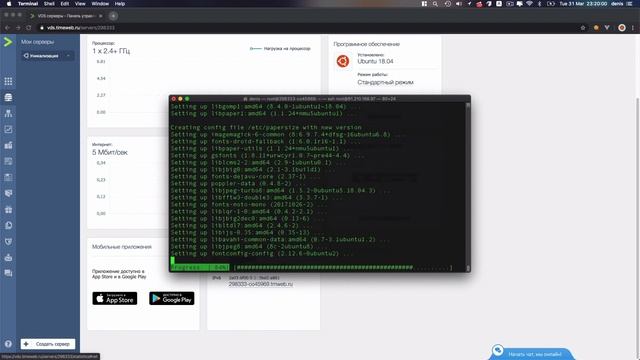Open the Edit menu

64,4
